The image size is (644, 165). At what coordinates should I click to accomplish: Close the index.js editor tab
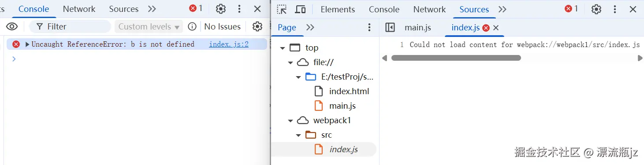coord(496,28)
